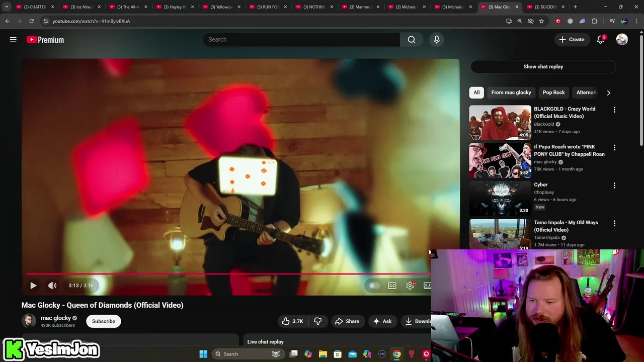Click the Ask button

click(382, 321)
